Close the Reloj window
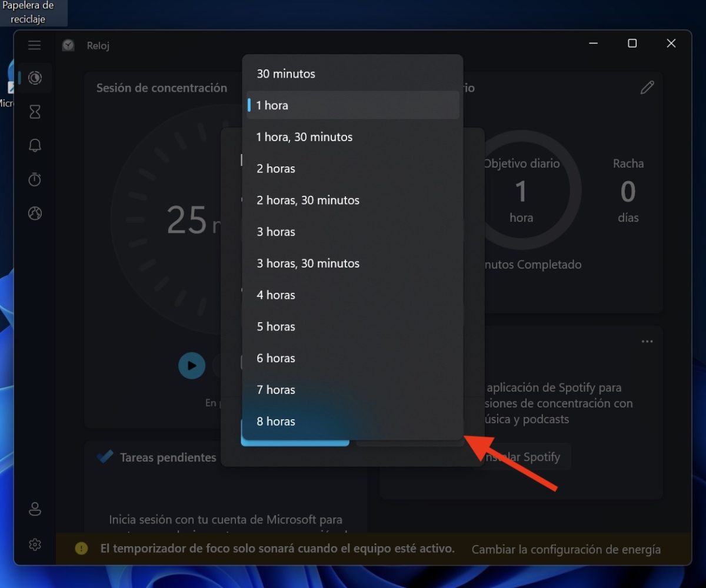 point(671,43)
